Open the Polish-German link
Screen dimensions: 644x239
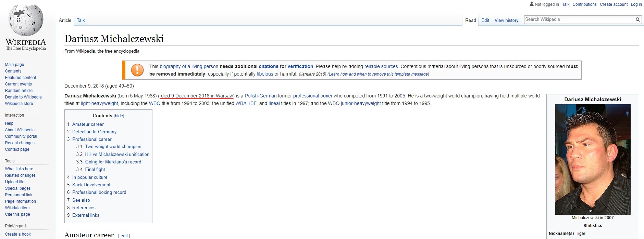(x=260, y=96)
